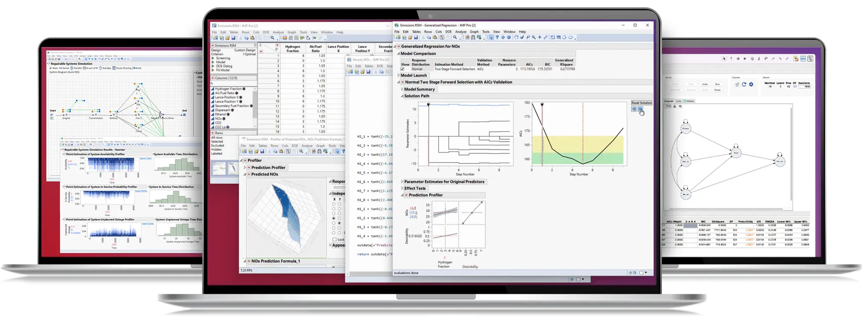This screenshot has height=322, width=868.
Task: Click the blue gear diagram settings icon
Action: 751,84
